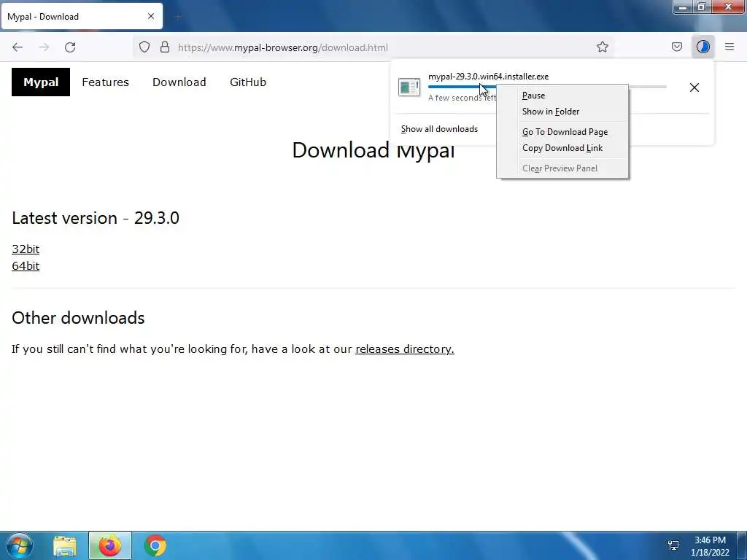Select Copy Download Link
Screen dimensions: 747x560
[562, 148]
